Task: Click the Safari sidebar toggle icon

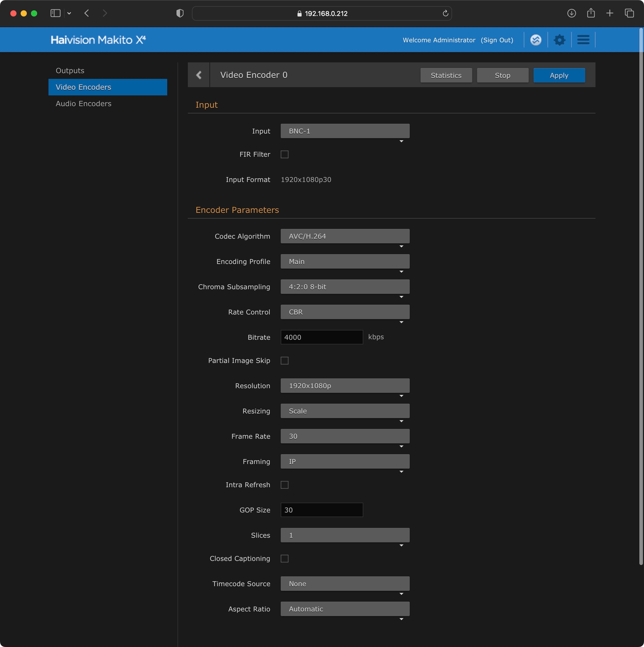Action: click(x=55, y=13)
